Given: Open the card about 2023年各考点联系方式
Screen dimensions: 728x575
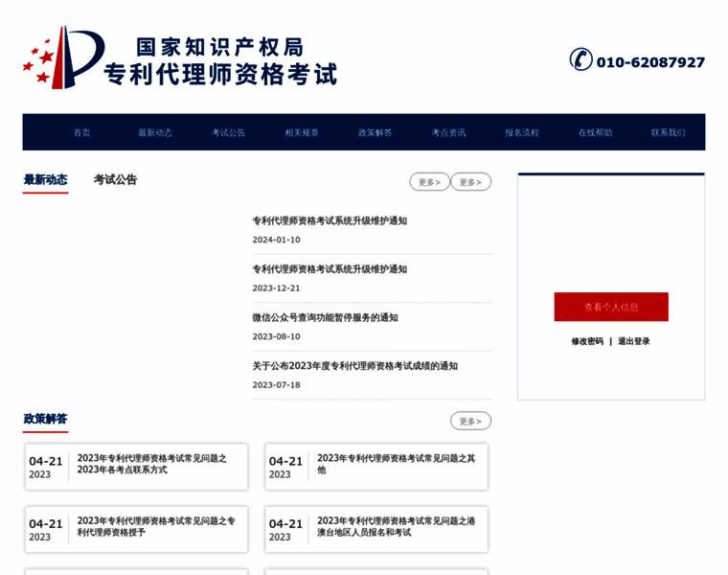Looking at the screenshot, I should click(136, 467).
